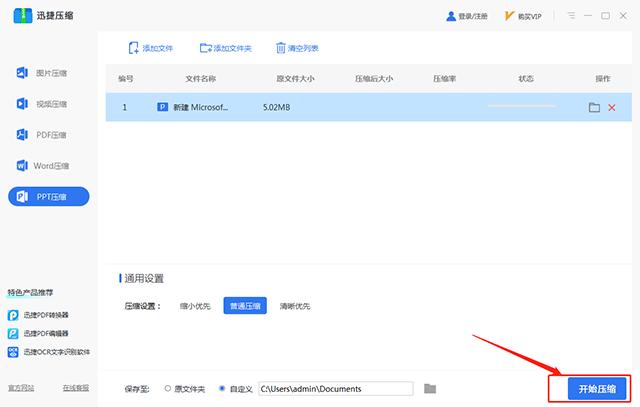Click 开始压缩 button
Viewport: 640px width, 407px height.
[x=597, y=389]
